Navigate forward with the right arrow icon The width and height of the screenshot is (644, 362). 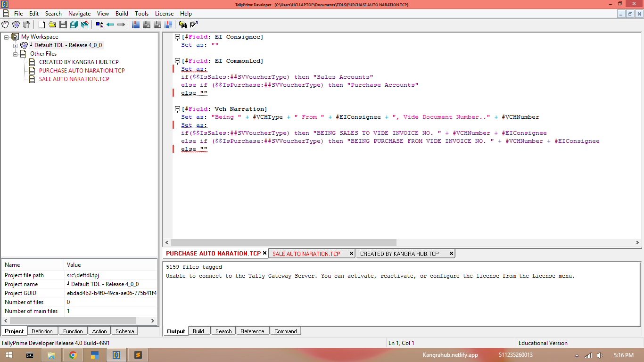click(121, 25)
